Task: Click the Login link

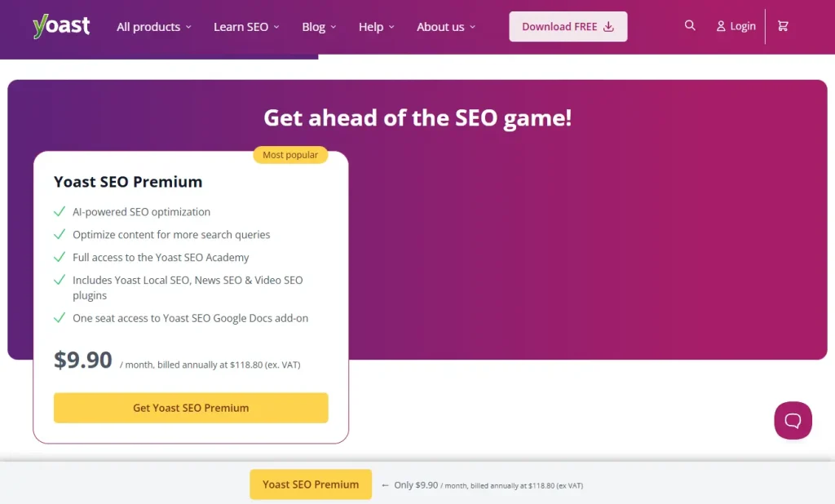Action: (742, 25)
